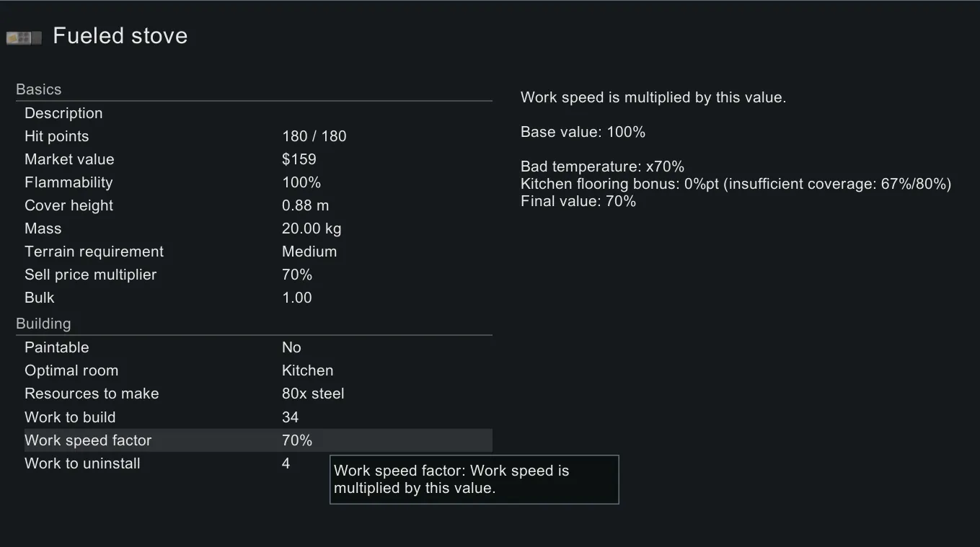980x547 pixels.
Task: Click the Building section header
Action: (43, 324)
